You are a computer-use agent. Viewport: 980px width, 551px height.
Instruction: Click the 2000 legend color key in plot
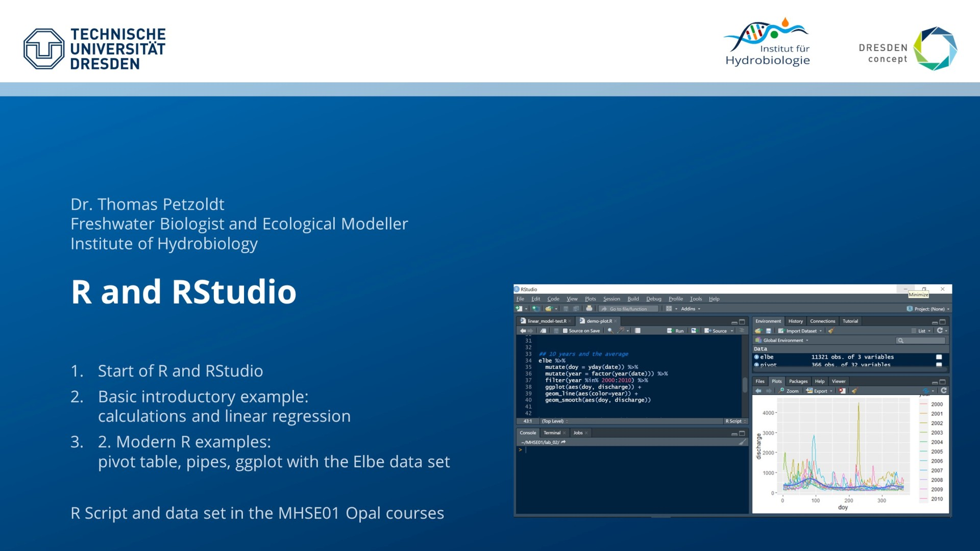pos(923,404)
